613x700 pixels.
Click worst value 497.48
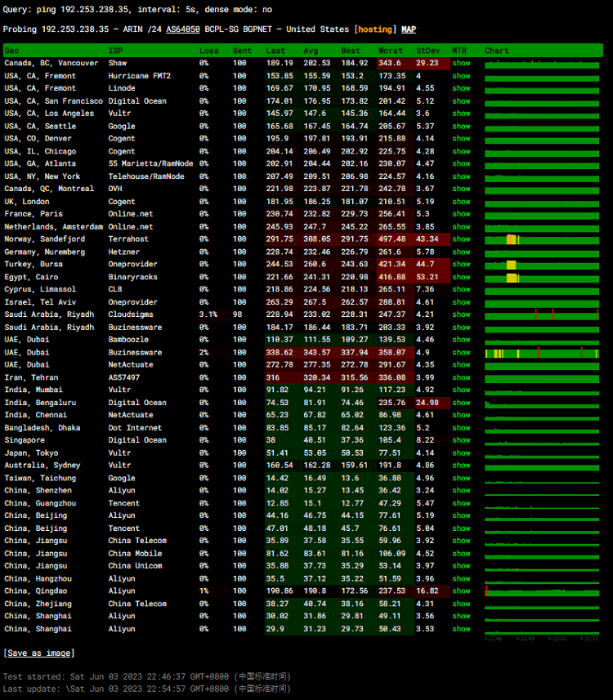(392, 239)
